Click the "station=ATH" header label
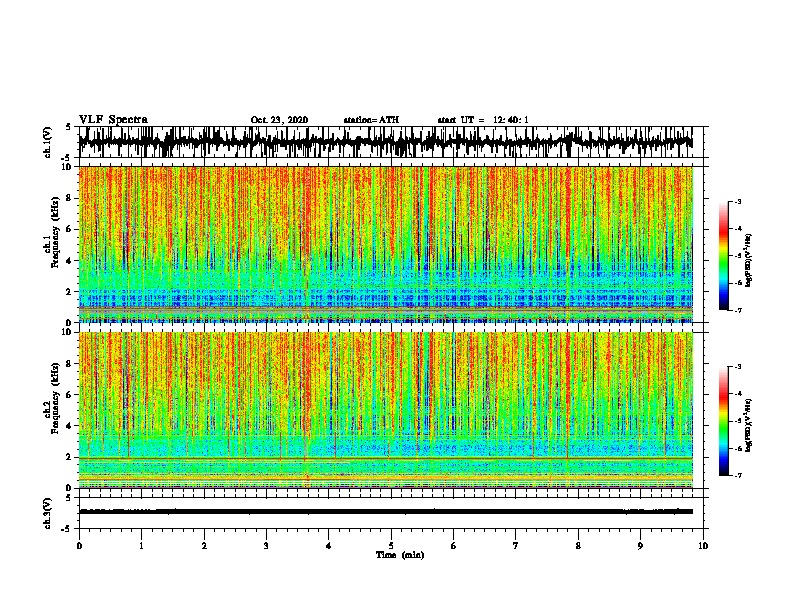 371,120
